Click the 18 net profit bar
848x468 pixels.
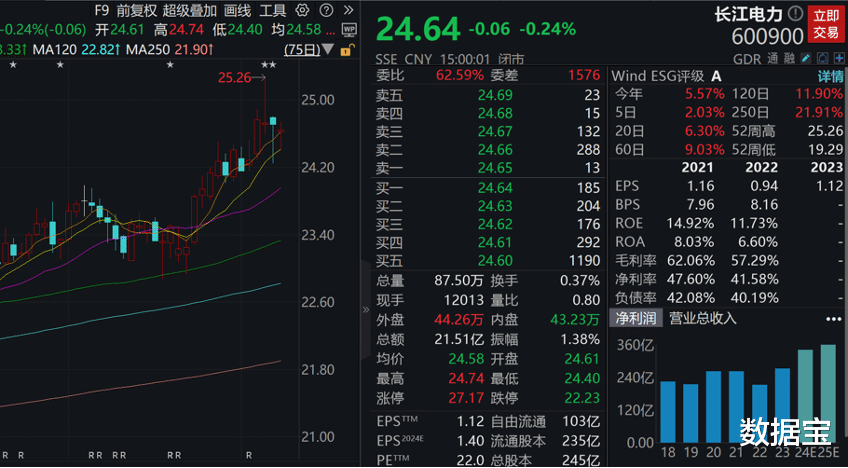click(x=667, y=412)
